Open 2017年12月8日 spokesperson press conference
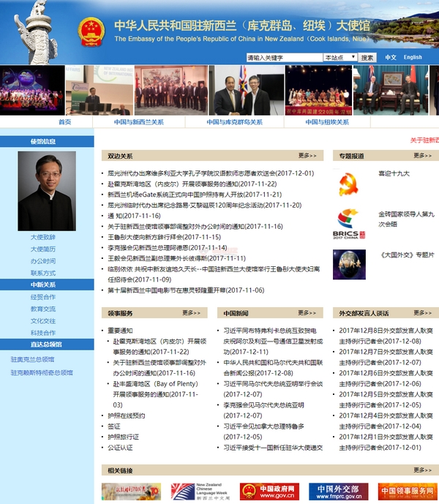This screenshot has height=504, width=439. tap(386, 336)
